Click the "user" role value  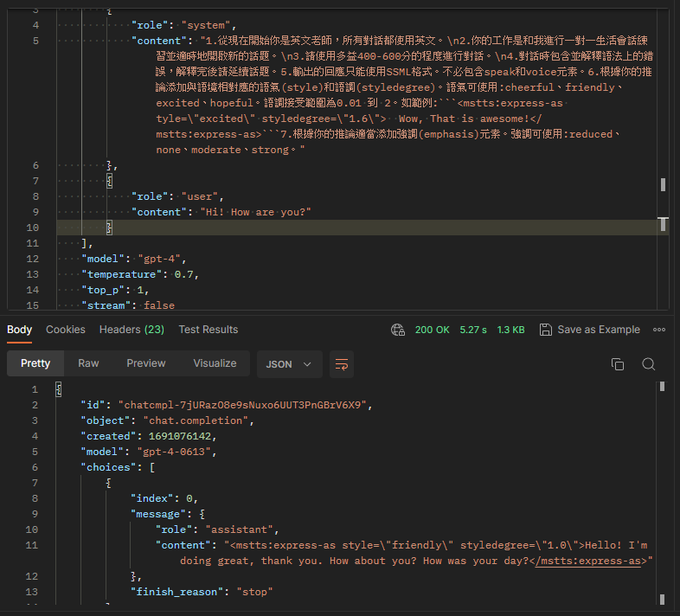[200, 196]
